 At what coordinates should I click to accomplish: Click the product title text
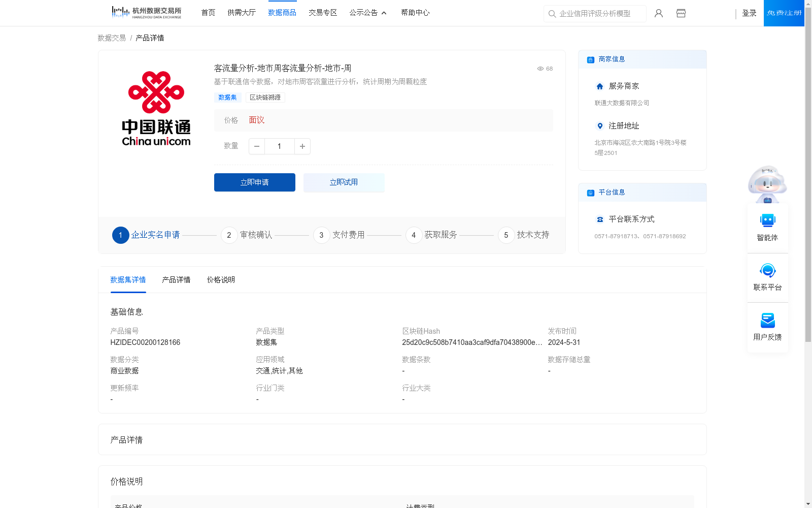283,68
